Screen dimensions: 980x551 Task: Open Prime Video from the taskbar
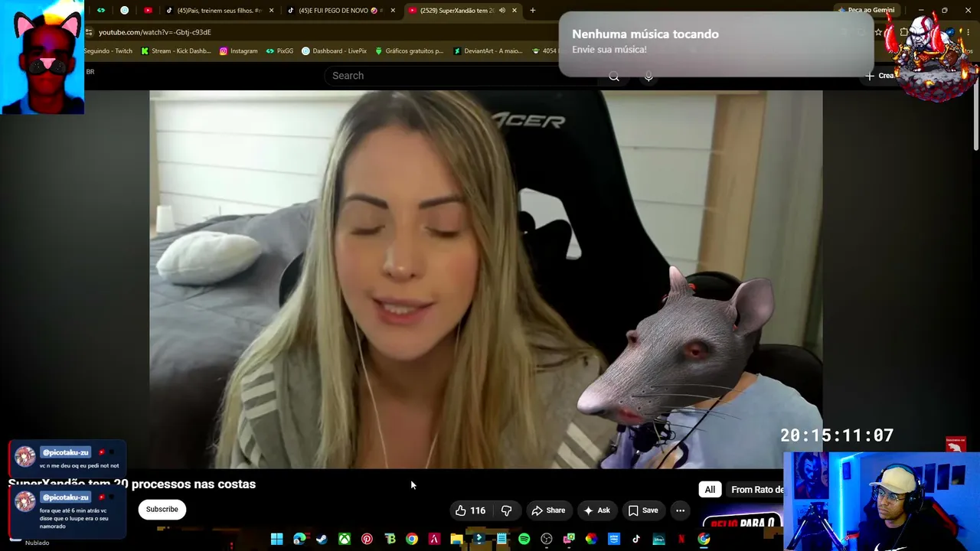(x=614, y=540)
